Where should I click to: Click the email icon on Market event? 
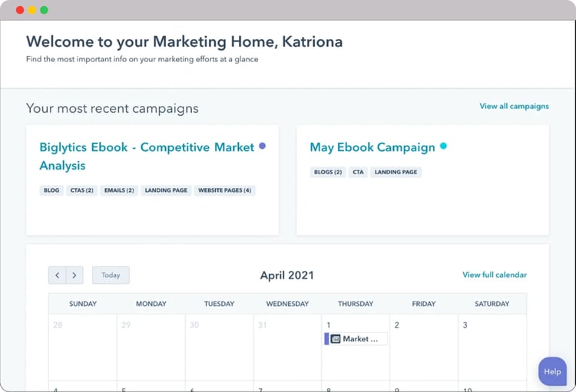[x=336, y=339]
